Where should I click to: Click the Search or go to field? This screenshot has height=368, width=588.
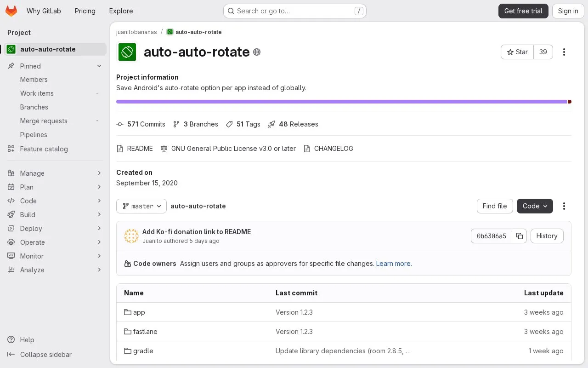pyautogui.click(x=295, y=11)
